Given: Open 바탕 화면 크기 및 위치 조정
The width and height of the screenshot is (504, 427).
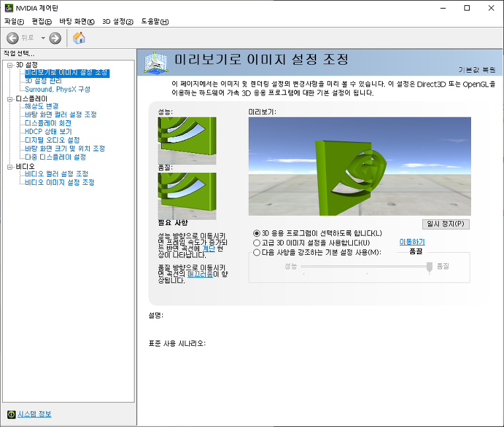Looking at the screenshot, I should pyautogui.click(x=65, y=148).
